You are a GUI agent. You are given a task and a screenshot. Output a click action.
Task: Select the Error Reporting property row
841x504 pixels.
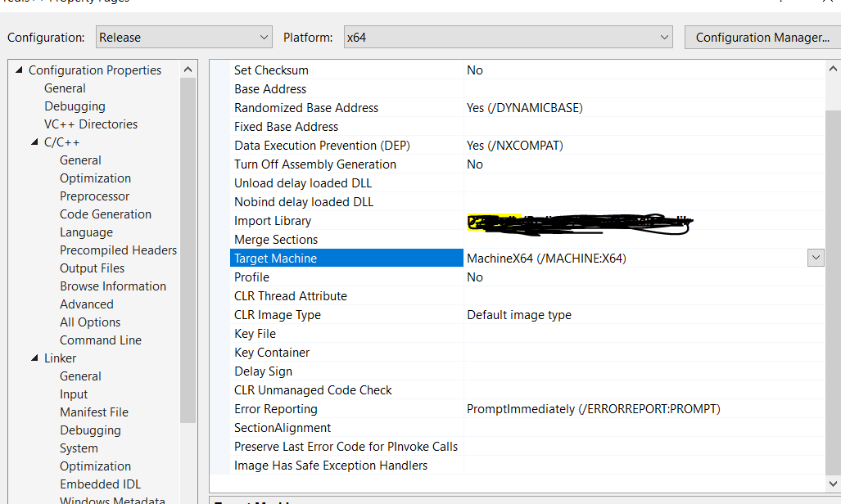coord(275,408)
